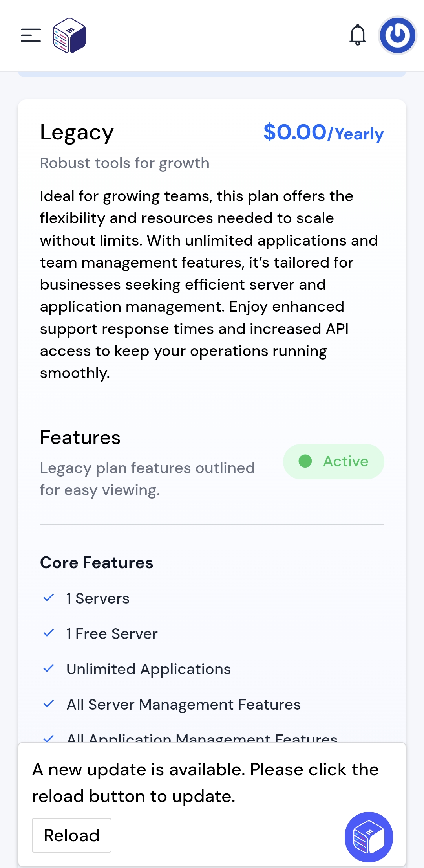
Task: Click checkmark beside All Server Management Features
Action: 48,704
